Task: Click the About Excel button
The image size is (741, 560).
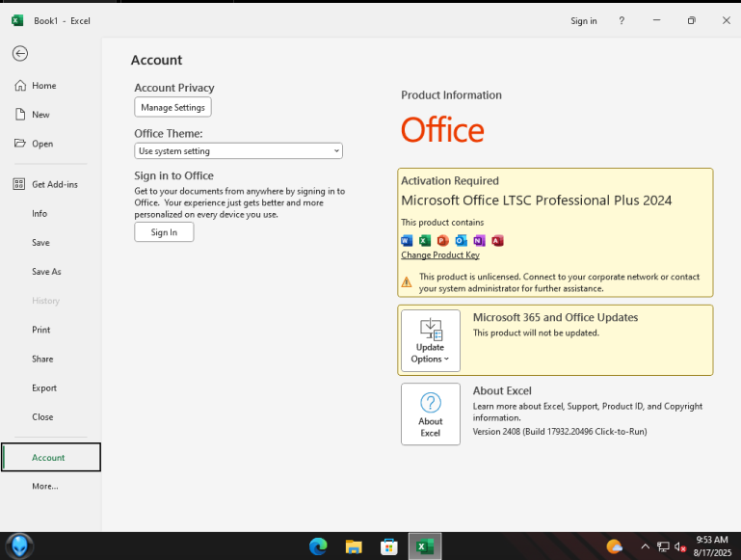Action: coord(430,413)
